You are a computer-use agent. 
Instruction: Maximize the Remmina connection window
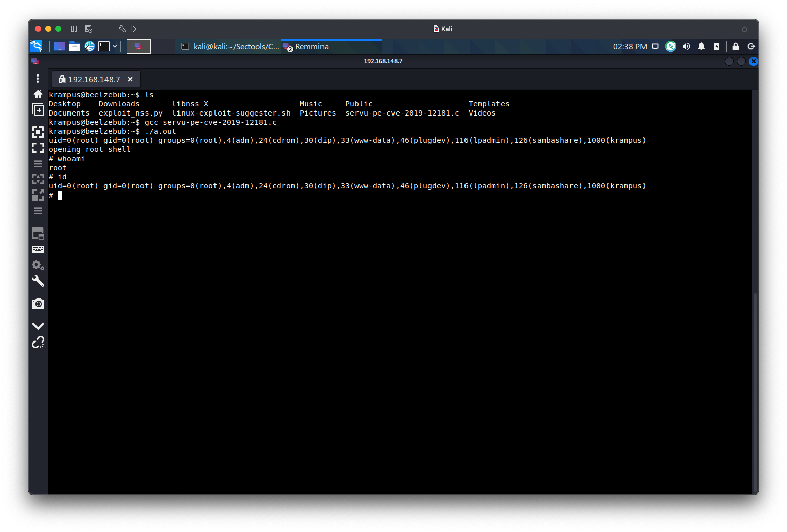coord(741,61)
